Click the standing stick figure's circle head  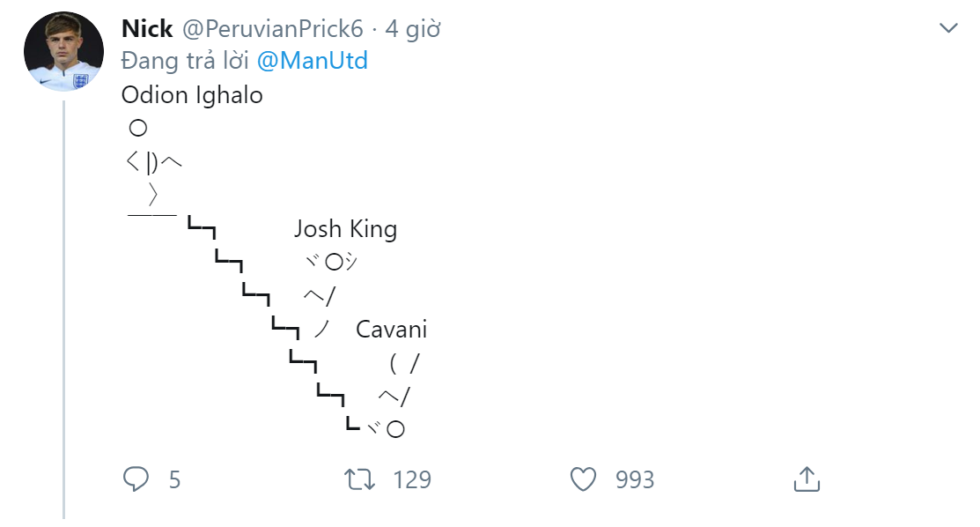pyautogui.click(x=137, y=129)
